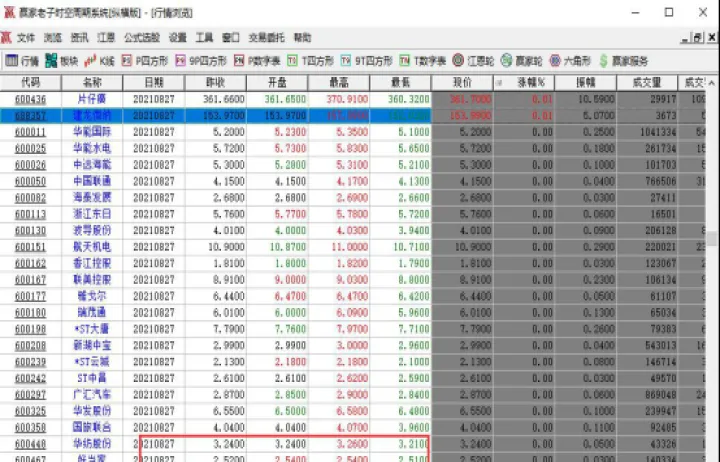Screen dimensions: 720x462
Task: Launch the 江恩轮 Gann wheel tool
Action: point(473,61)
